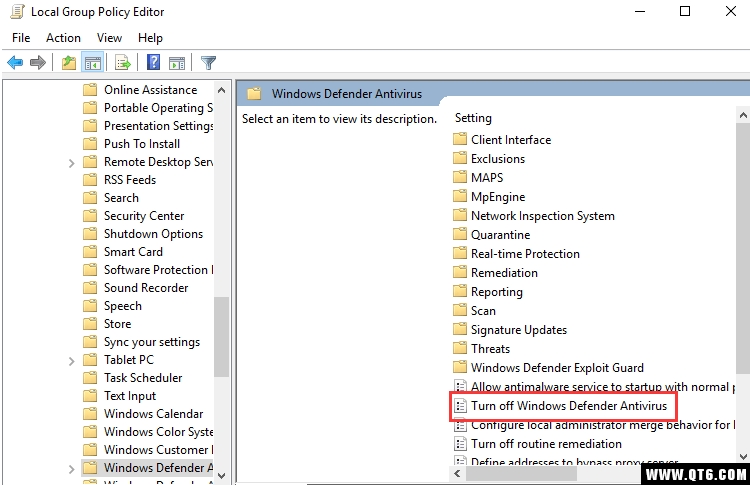Click the Export List toolbar icon

point(122,63)
